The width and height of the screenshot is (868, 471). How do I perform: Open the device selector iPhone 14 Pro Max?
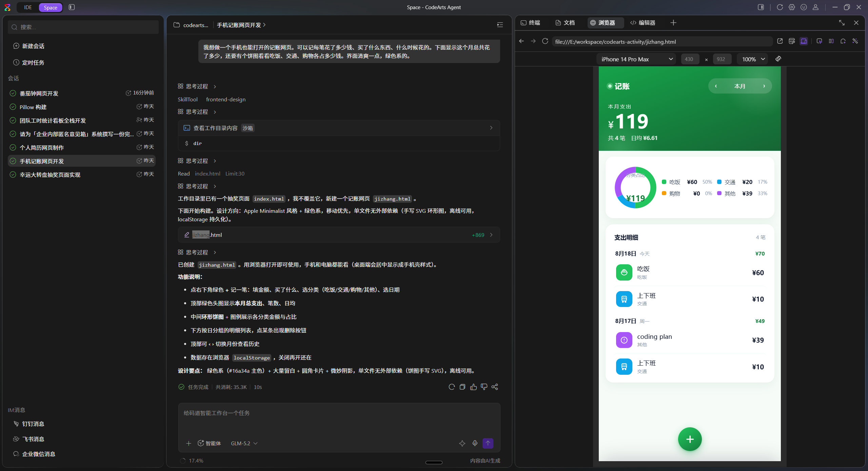pyautogui.click(x=636, y=59)
